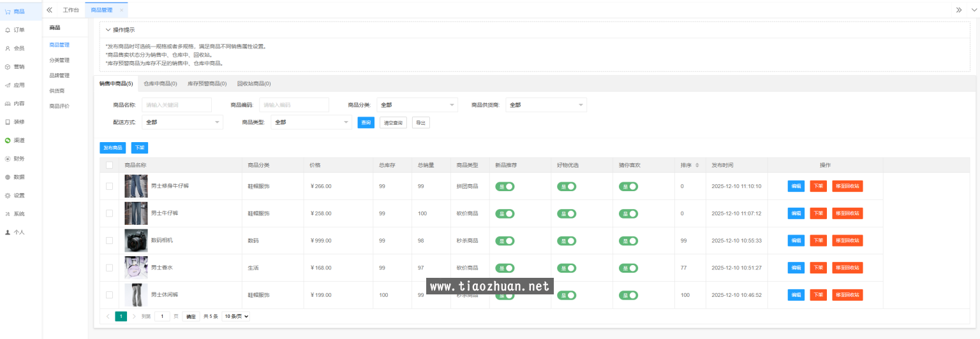Click the 商品名称 keyword input field
This screenshot has height=339, width=980.
(x=176, y=105)
